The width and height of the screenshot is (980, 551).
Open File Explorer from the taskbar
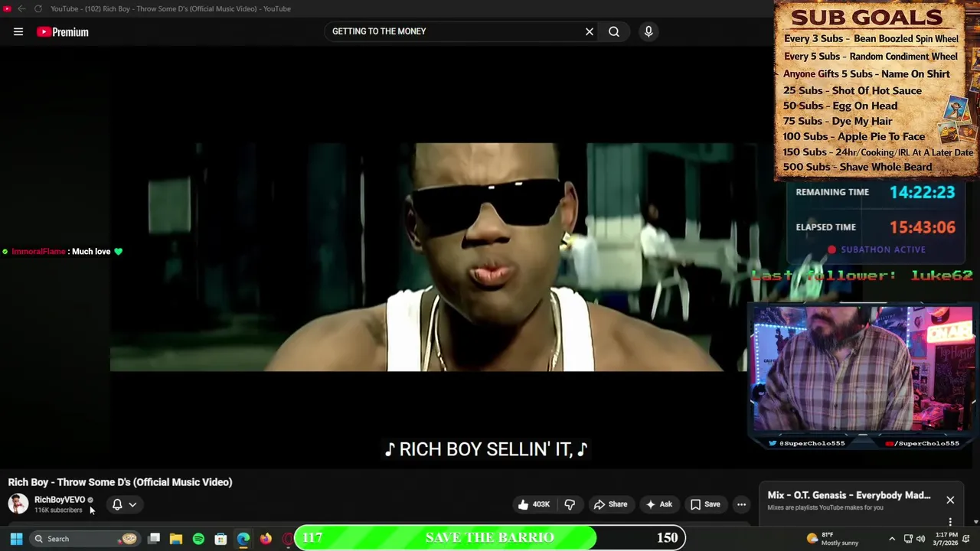pyautogui.click(x=176, y=539)
